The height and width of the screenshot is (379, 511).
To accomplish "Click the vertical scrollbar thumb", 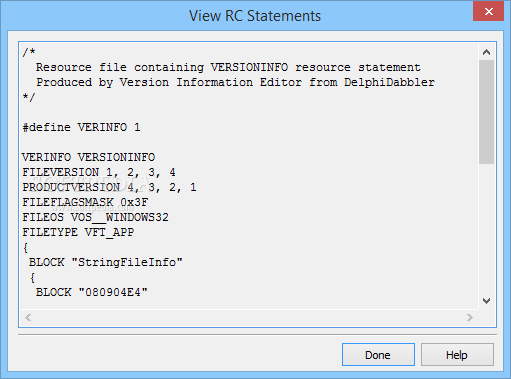I will tap(486, 112).
